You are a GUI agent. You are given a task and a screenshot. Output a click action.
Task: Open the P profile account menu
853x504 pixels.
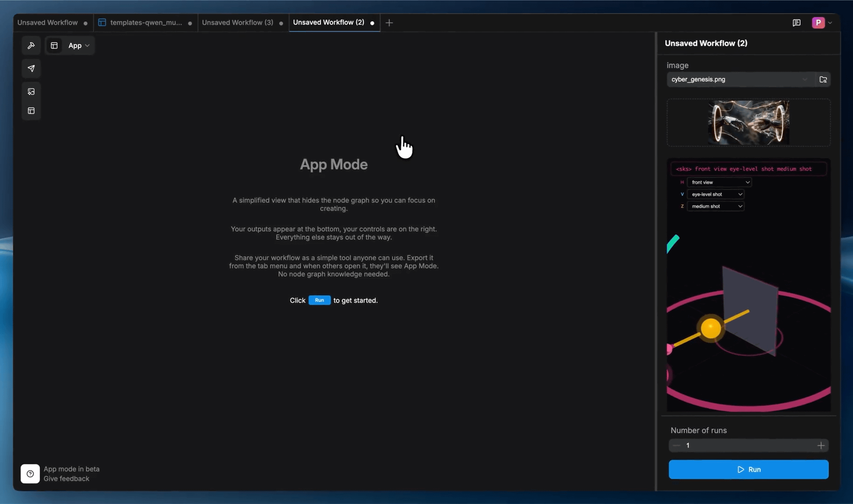tap(819, 22)
